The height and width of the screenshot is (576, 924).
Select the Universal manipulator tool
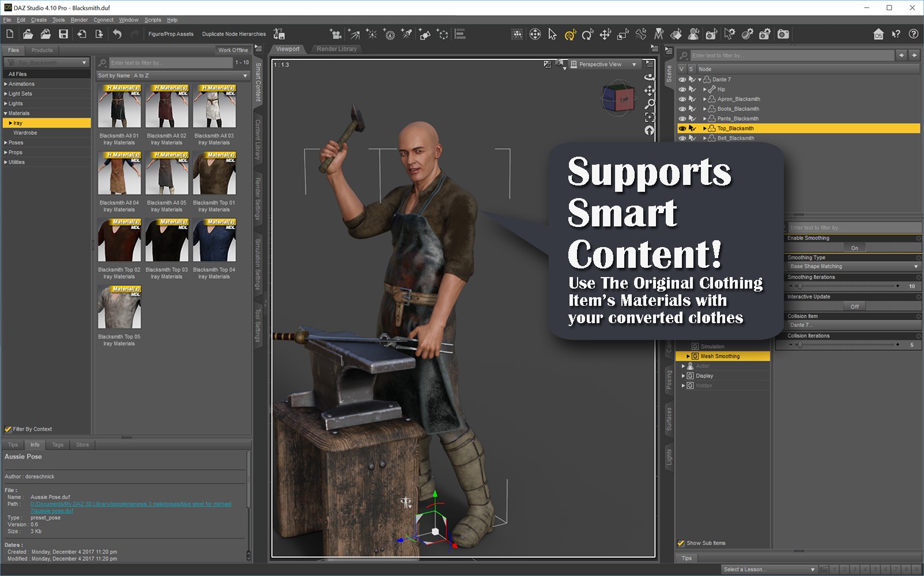pos(570,35)
